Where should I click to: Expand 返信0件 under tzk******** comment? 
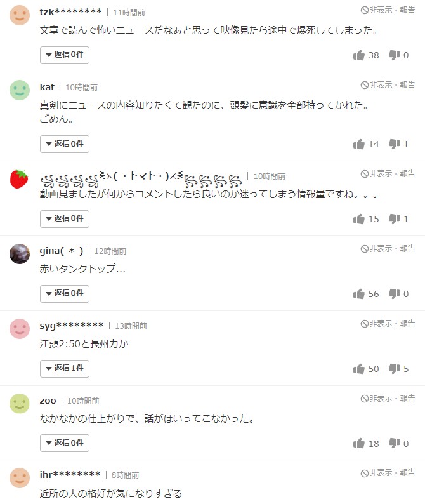65,55
